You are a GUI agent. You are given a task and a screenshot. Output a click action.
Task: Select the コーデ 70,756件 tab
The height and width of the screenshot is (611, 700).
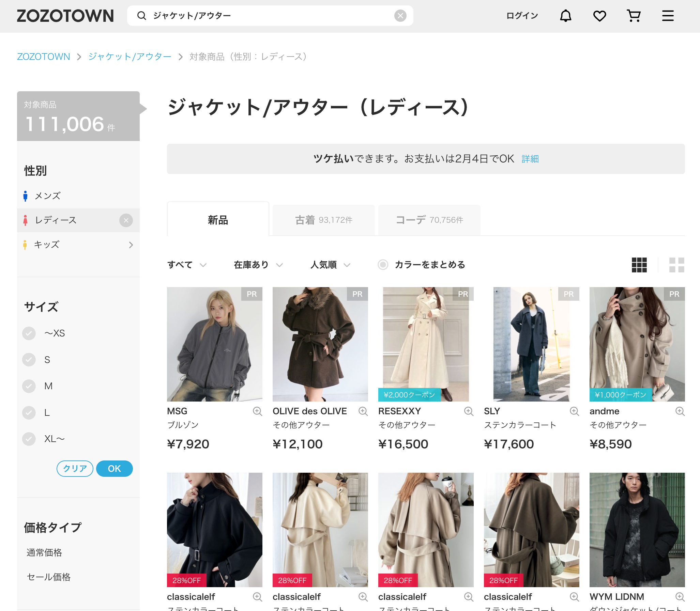[x=429, y=220]
